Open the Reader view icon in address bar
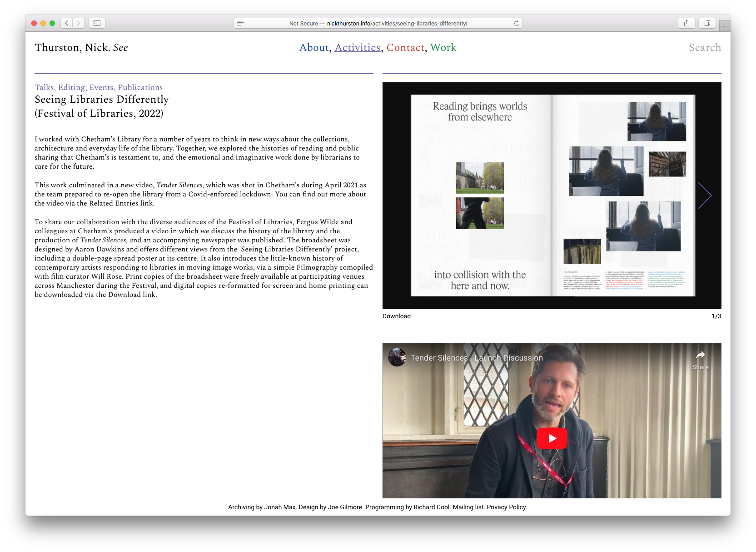The height and width of the screenshot is (552, 756). tap(240, 23)
